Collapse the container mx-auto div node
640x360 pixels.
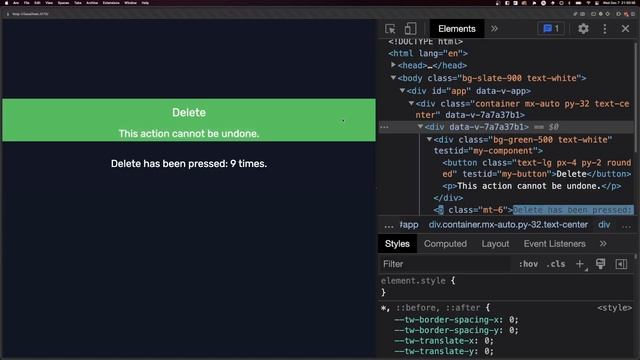point(411,103)
